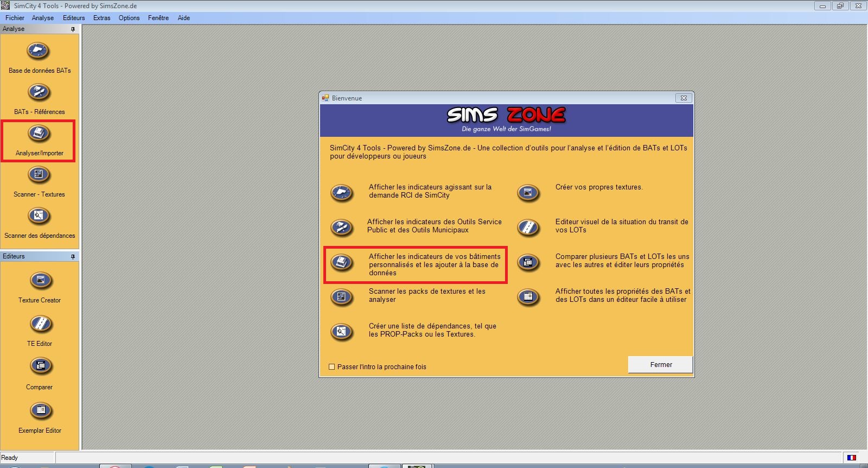The width and height of the screenshot is (868, 468).
Task: Click Comparer plusieurs BATs icon in dialog
Action: [528, 262]
